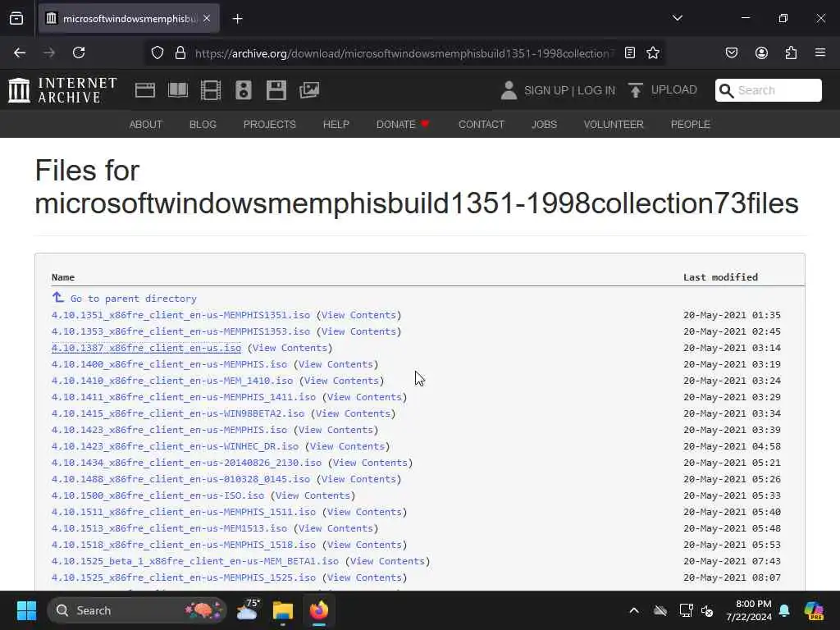Download 4.10.1387_x86fre_client_en-us.iso
The height and width of the screenshot is (630, 840).
click(x=146, y=348)
